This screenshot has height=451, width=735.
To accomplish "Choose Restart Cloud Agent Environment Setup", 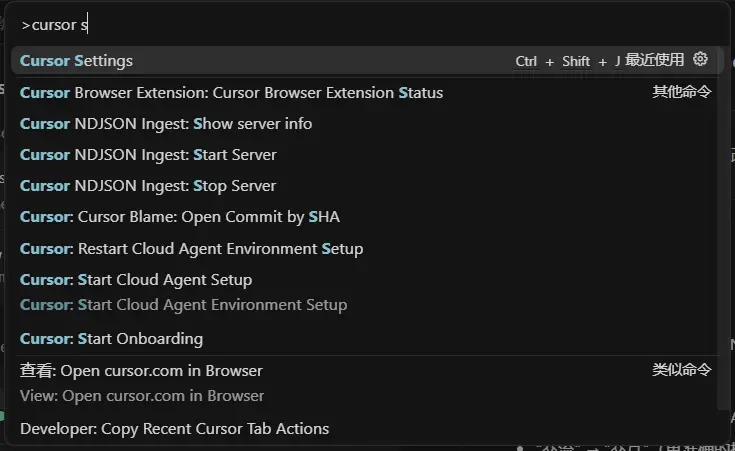I will point(367,248).
